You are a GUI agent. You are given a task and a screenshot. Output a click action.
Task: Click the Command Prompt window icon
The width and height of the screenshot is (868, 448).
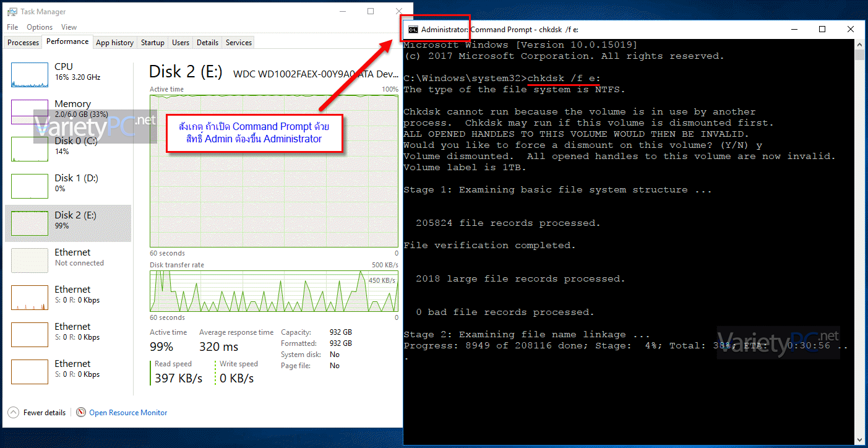click(413, 29)
